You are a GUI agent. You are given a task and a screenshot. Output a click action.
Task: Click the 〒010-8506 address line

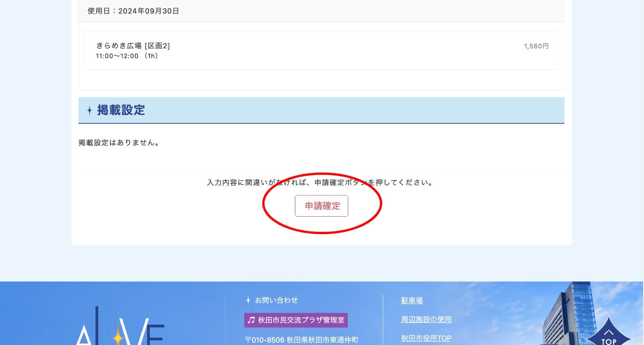(x=301, y=340)
